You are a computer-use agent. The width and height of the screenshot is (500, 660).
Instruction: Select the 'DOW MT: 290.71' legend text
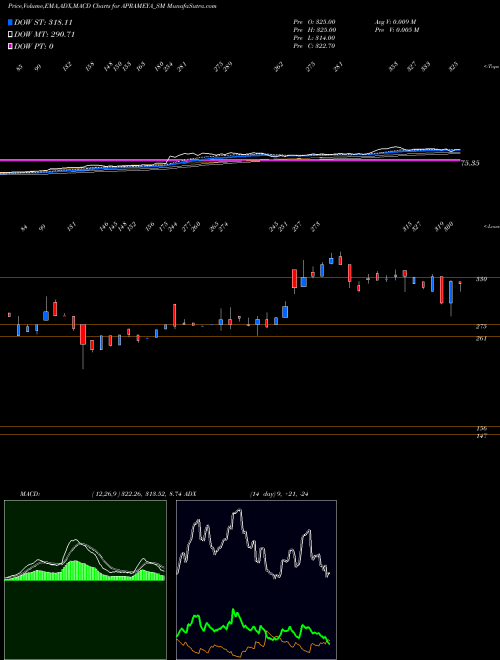pyautogui.click(x=45, y=35)
